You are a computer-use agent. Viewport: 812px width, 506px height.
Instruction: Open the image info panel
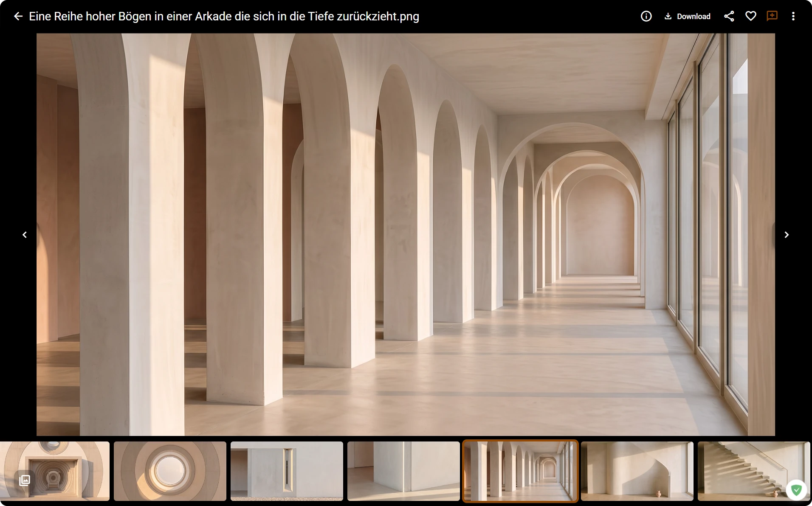click(x=646, y=17)
